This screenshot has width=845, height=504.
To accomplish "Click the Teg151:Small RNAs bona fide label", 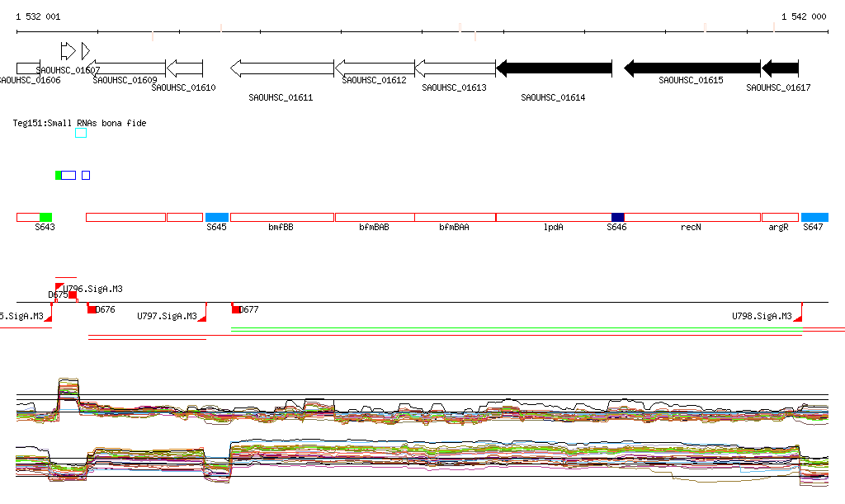I will (80, 123).
